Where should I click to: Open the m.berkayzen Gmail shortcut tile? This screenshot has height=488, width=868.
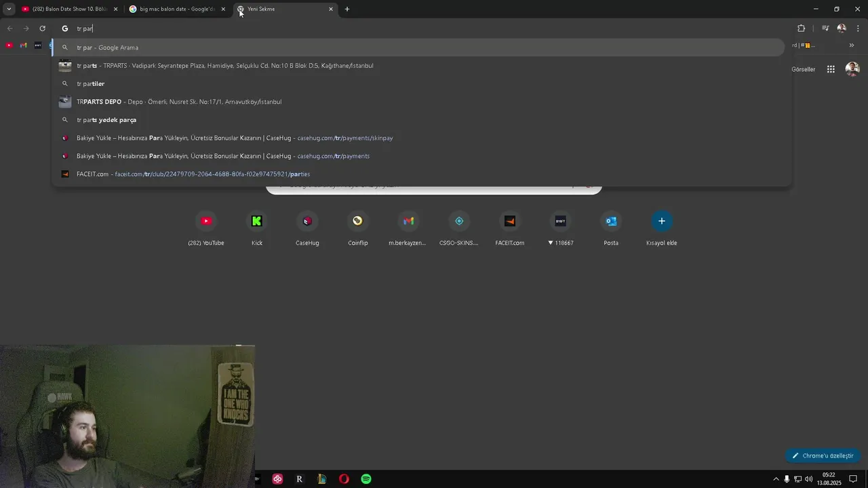(x=408, y=228)
